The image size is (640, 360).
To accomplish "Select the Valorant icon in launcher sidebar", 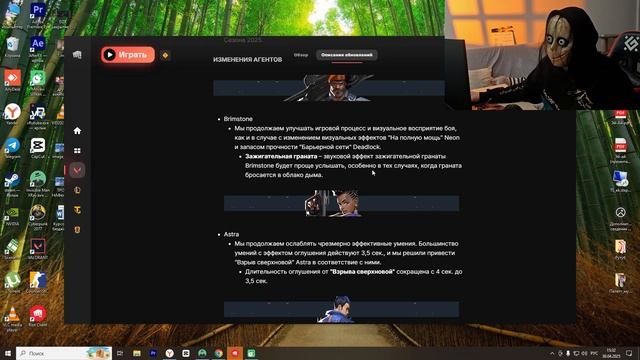I will point(77,170).
